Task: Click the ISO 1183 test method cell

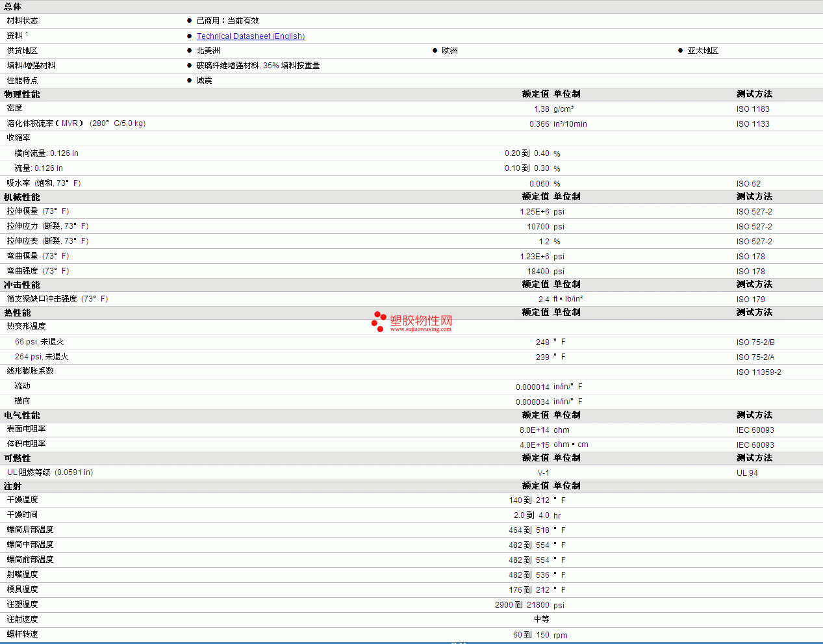Action: pos(753,109)
